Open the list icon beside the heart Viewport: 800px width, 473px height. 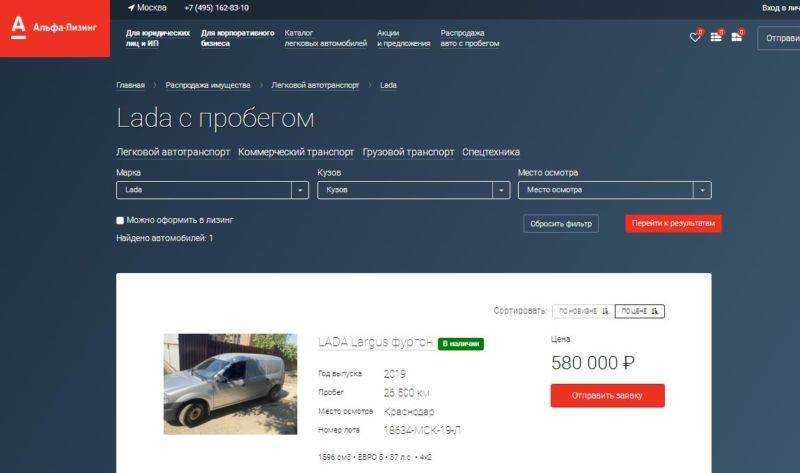[x=716, y=37]
